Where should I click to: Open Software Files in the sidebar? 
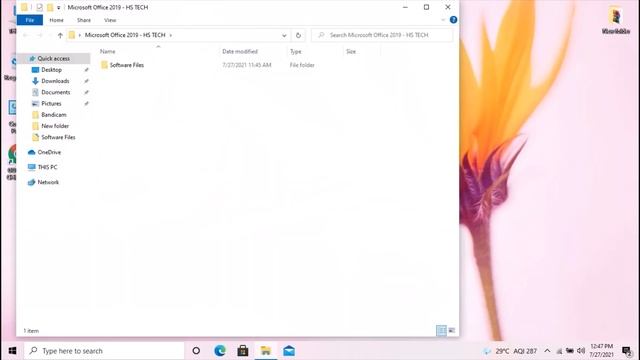point(58,137)
